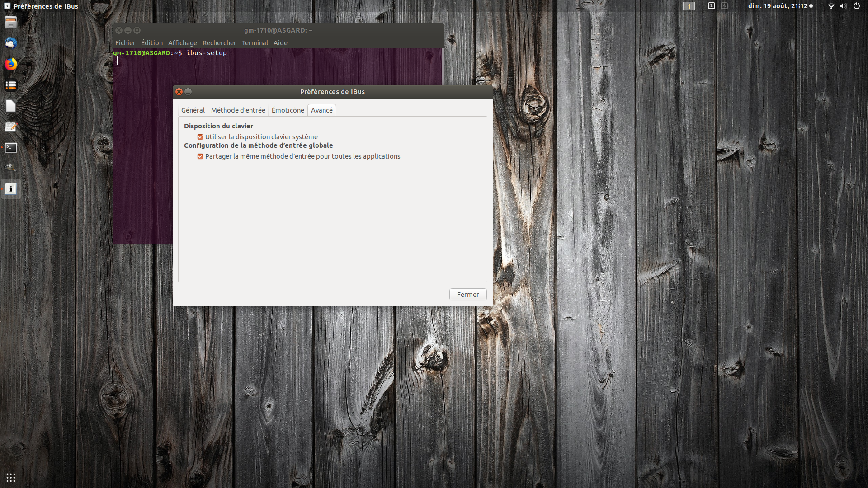Launch Firefox from the dock
The height and width of the screenshot is (488, 868).
click(11, 64)
